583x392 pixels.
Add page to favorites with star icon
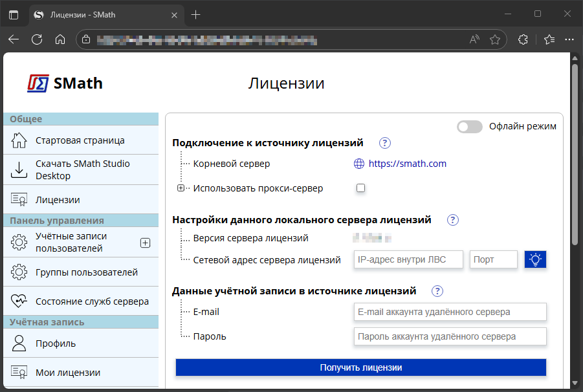click(x=495, y=39)
